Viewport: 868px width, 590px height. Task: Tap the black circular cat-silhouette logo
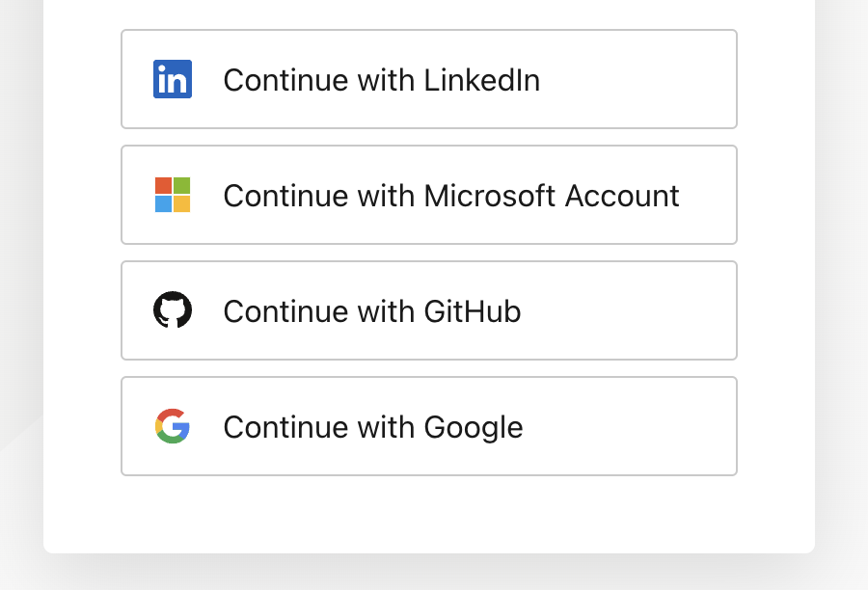click(173, 310)
